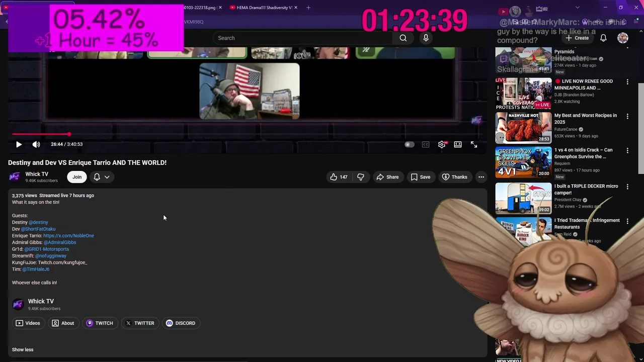This screenshot has width=644, height=362.
Task: Switch to theater mode
Action: 458,144
